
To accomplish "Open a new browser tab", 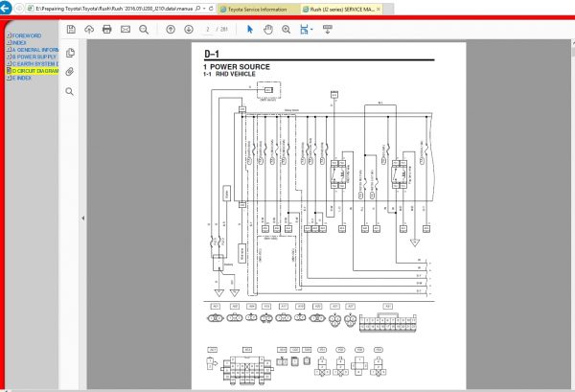I will click(x=388, y=10).
